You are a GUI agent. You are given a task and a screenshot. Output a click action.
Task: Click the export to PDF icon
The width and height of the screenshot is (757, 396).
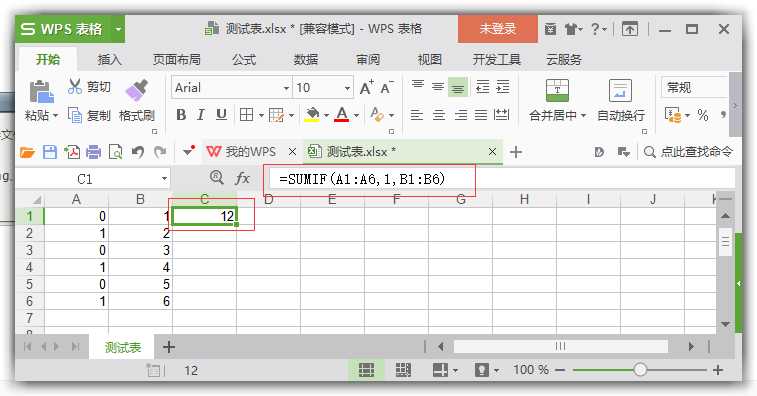tap(72, 153)
